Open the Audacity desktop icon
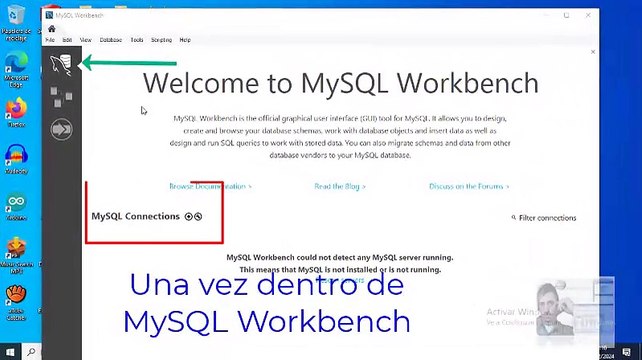The image size is (642, 360). [x=16, y=159]
